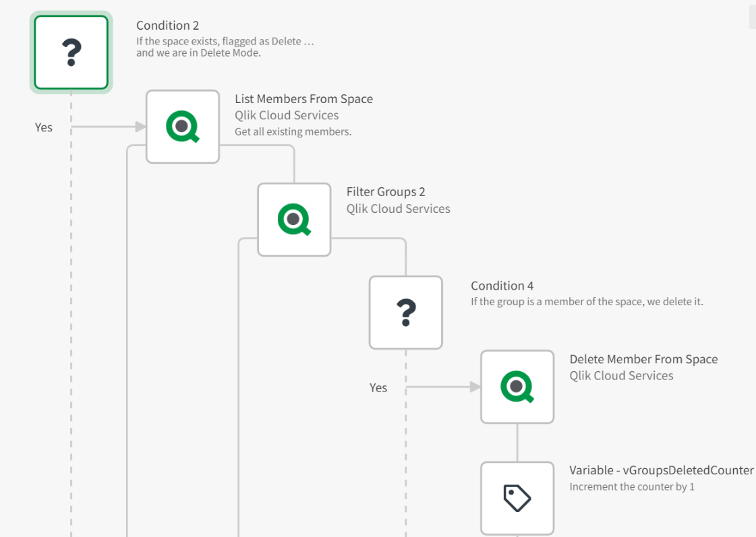Open the Condition 4 question mark block
Viewport: 756px width, 537px height.
(405, 313)
